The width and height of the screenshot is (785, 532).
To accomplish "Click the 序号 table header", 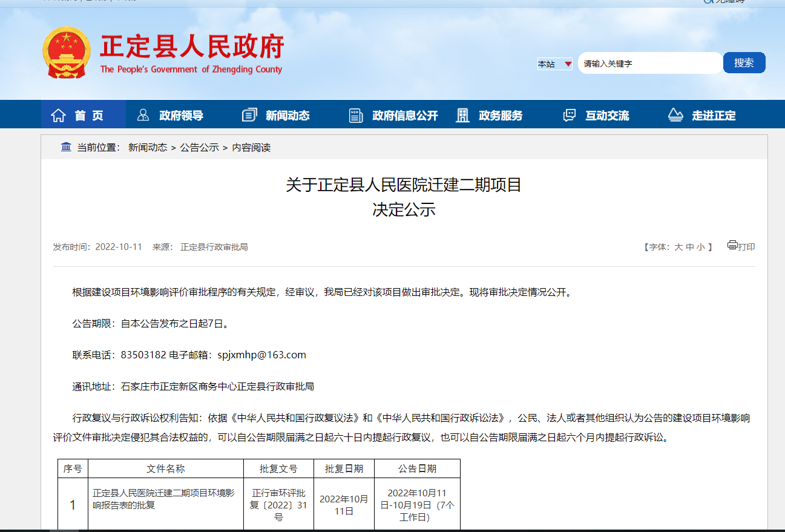I will [x=73, y=468].
